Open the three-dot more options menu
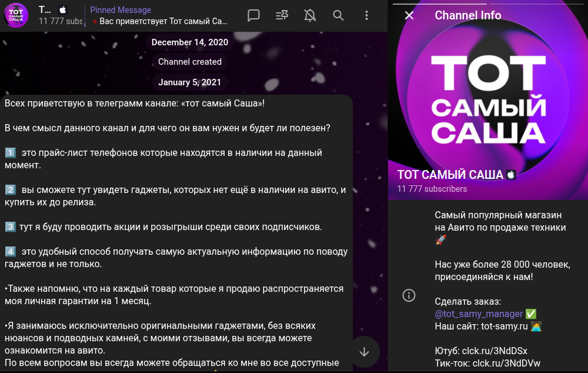This screenshot has height=373, width=588. coord(366,15)
